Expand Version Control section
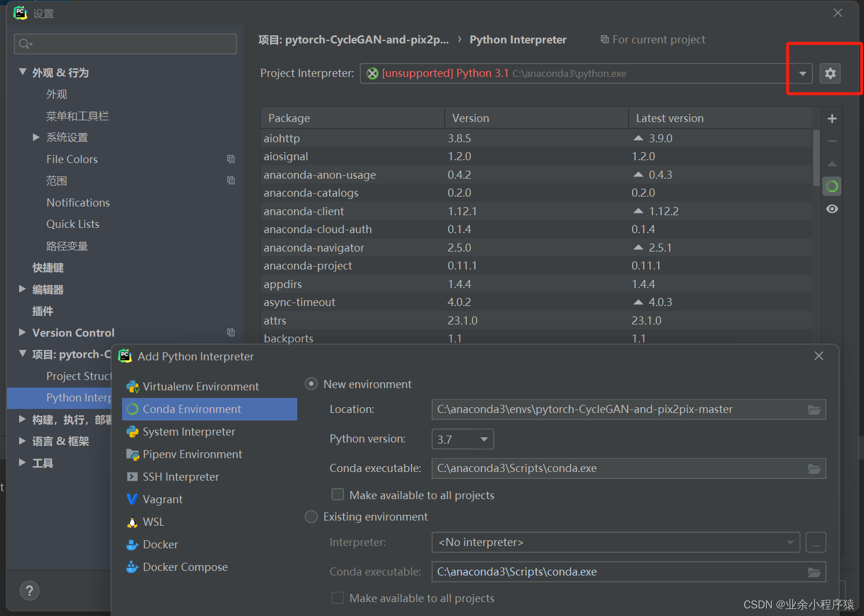The height and width of the screenshot is (616, 864). click(x=22, y=332)
